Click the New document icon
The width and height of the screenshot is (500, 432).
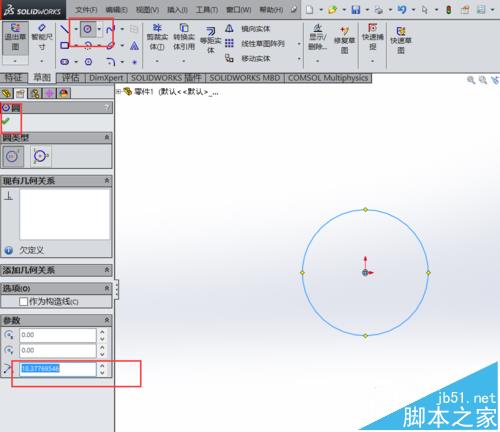coord(310,10)
